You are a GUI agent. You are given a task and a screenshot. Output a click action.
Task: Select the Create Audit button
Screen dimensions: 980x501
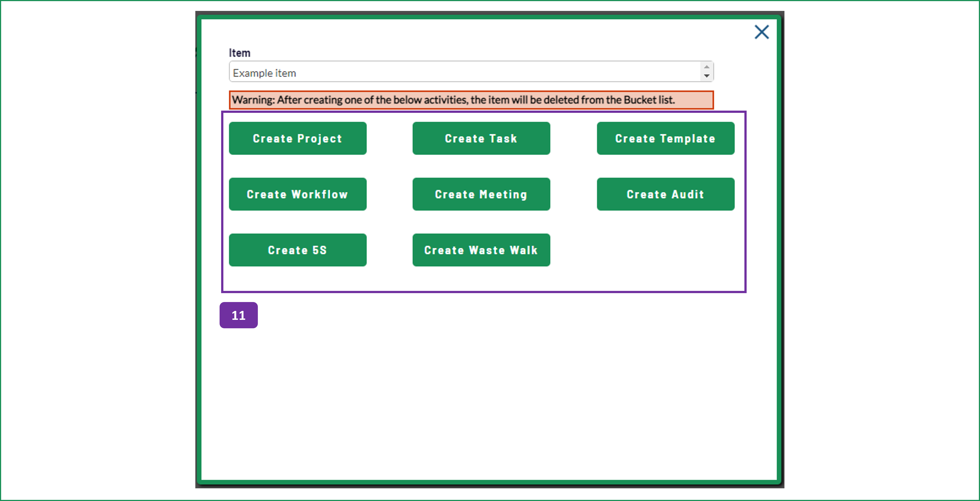click(665, 194)
